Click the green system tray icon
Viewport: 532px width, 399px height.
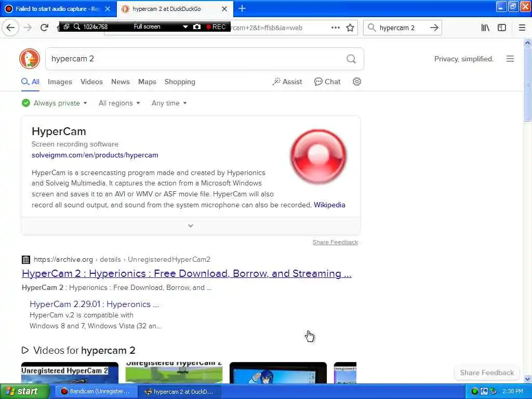click(474, 392)
